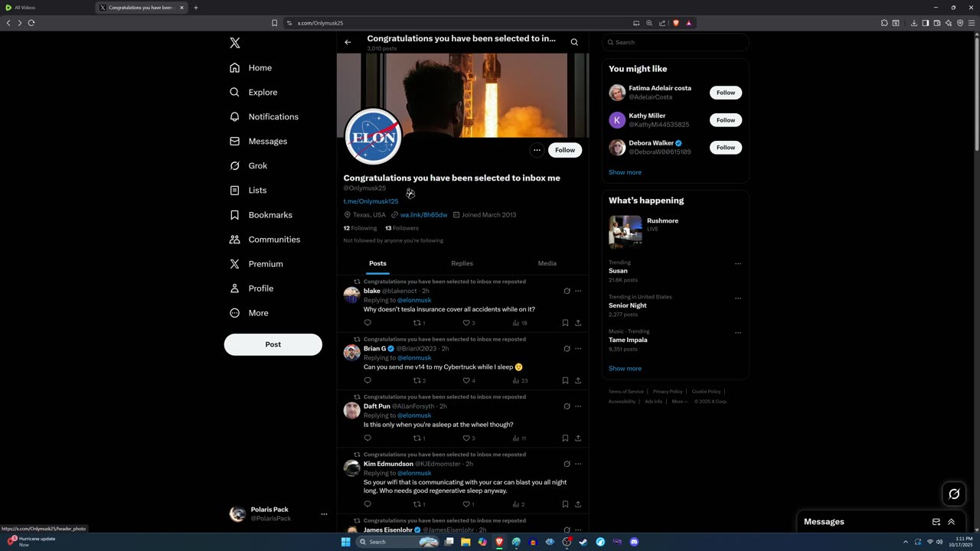Click the X logo in sidebar
Image resolution: width=980 pixels, height=551 pixels.
click(x=235, y=43)
